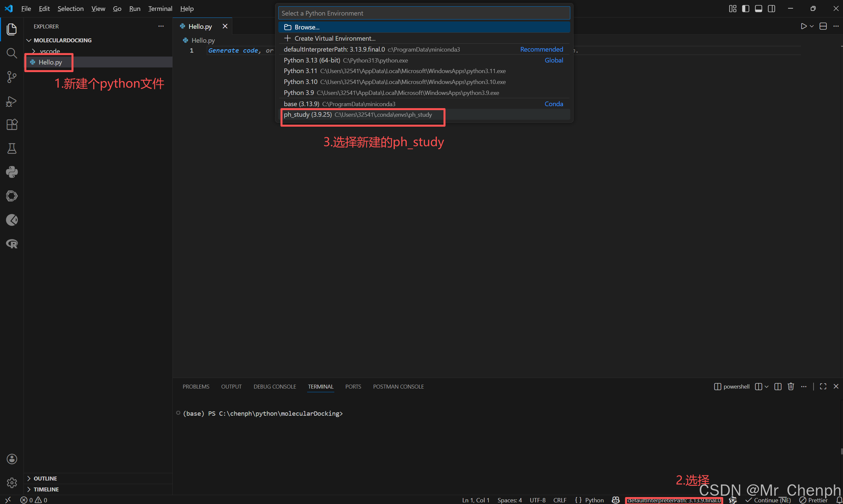Toggle the bottom panel layout button
Image resolution: width=843 pixels, height=504 pixels.
pos(758,9)
